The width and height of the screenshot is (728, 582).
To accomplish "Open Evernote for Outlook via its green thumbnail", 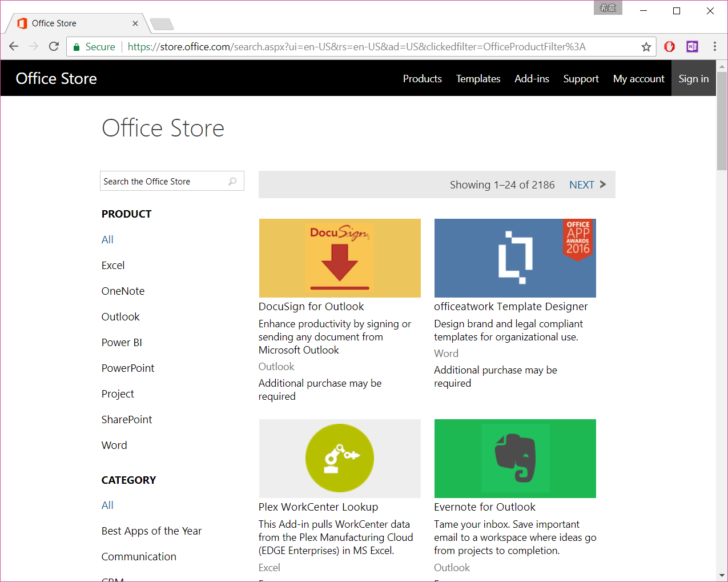I will [x=514, y=458].
